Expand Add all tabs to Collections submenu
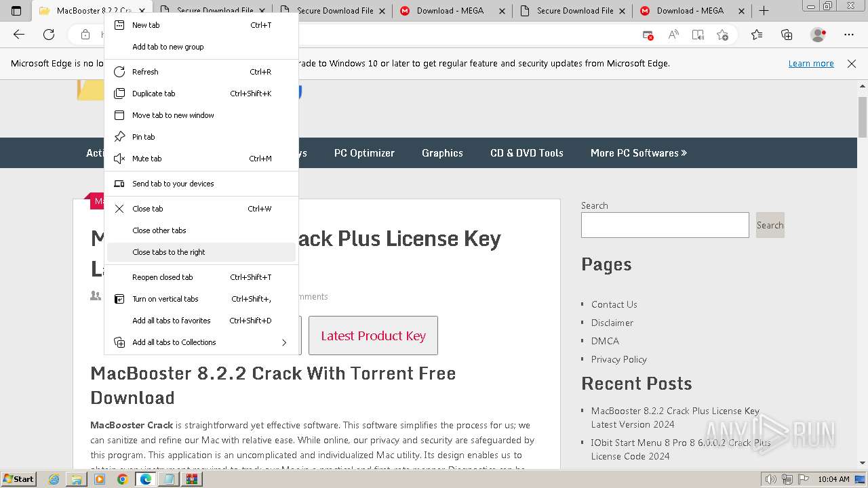 click(201, 342)
